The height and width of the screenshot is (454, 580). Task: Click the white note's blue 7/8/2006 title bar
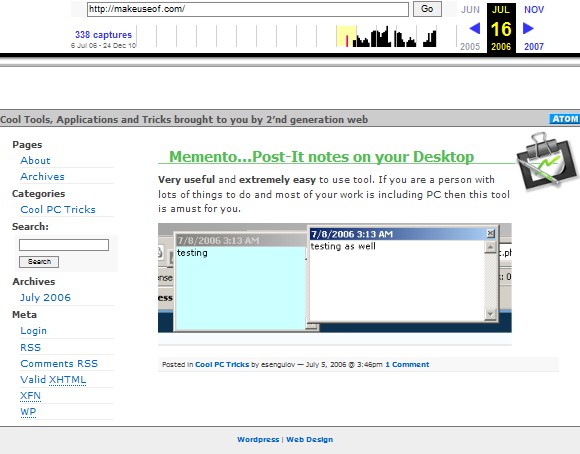398,234
